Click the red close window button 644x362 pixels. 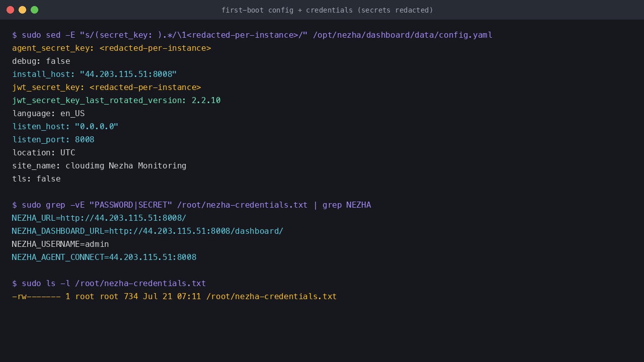(10, 10)
